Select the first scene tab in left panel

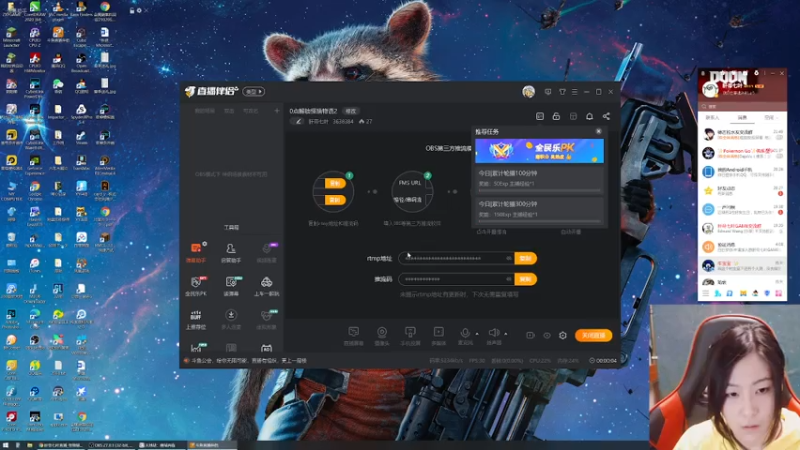point(205,111)
